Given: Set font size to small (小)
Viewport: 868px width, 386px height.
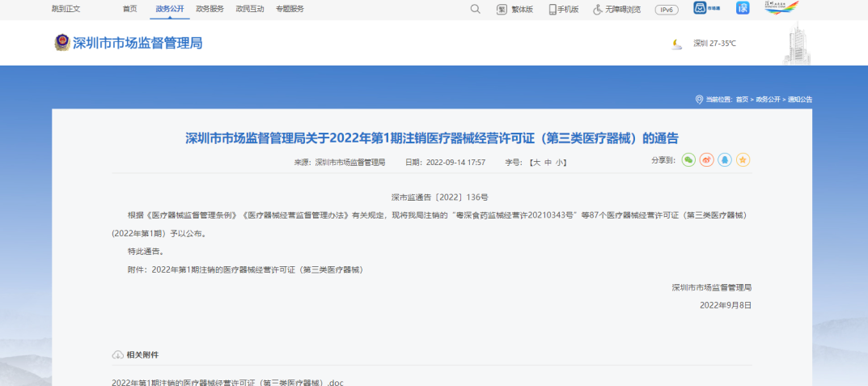Looking at the screenshot, I should click(561, 163).
